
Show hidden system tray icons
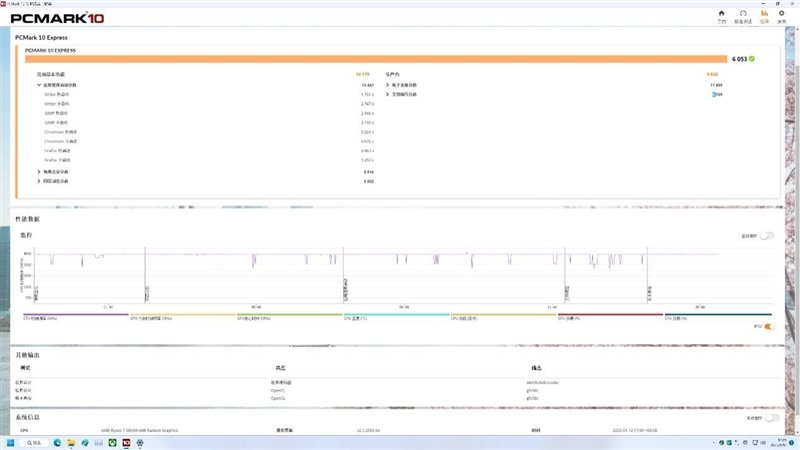pyautogui.click(x=714, y=443)
